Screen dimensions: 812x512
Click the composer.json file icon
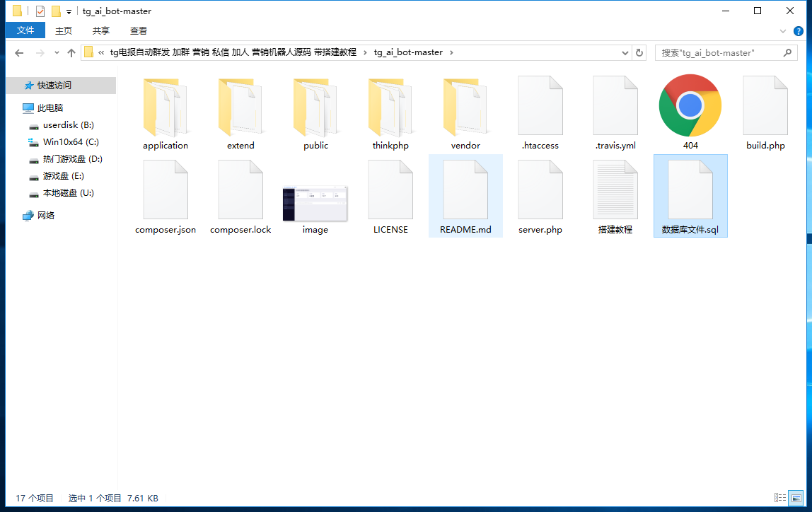coord(166,190)
